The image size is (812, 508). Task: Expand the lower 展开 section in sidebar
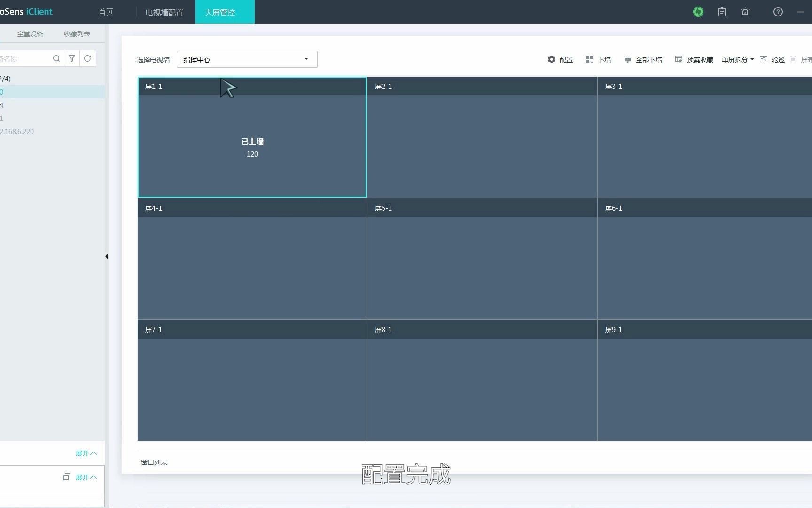pos(86,477)
